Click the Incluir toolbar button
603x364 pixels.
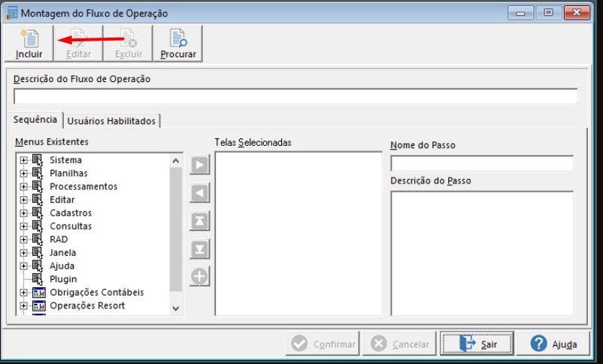coord(29,44)
